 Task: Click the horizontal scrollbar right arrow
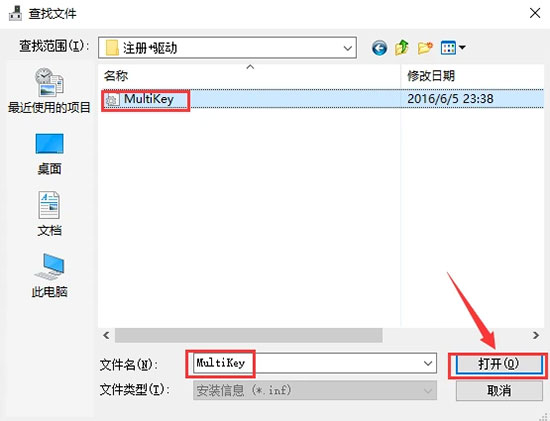pyautogui.click(x=536, y=335)
